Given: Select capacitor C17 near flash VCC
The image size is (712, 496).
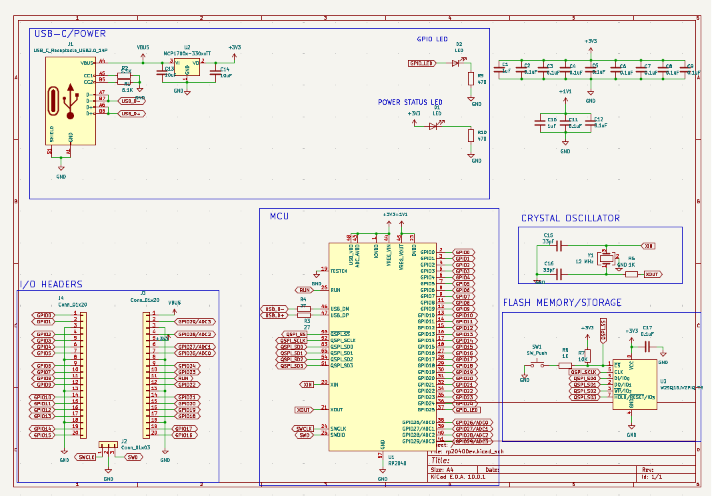Looking at the screenshot, I should [648, 347].
